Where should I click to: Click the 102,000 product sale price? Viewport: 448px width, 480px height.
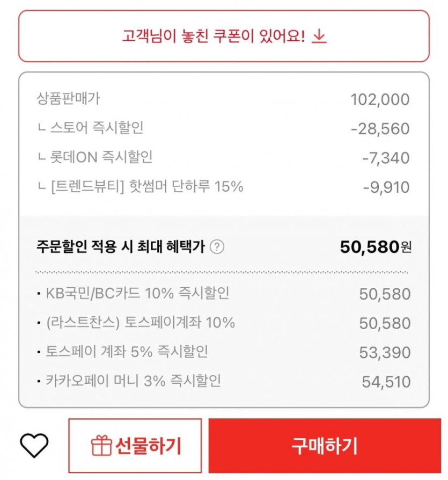click(379, 99)
